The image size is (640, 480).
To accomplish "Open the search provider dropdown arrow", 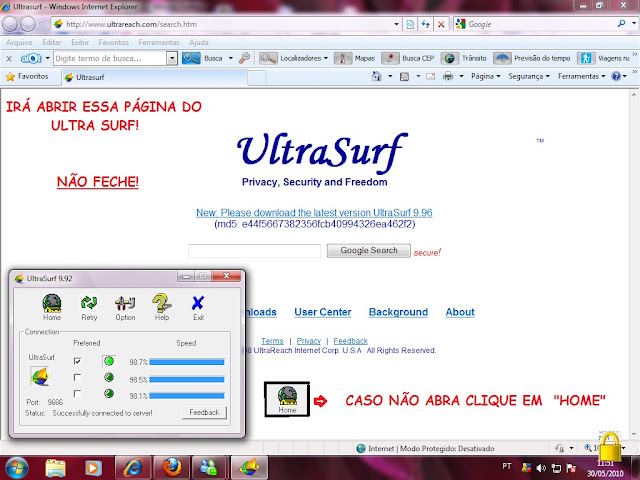I will [x=633, y=24].
